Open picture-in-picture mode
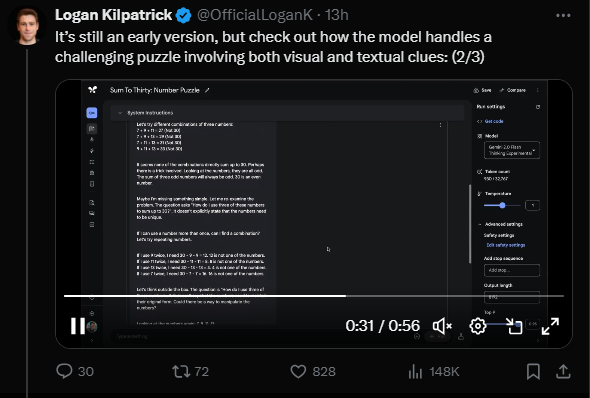590x398 pixels. [x=514, y=326]
